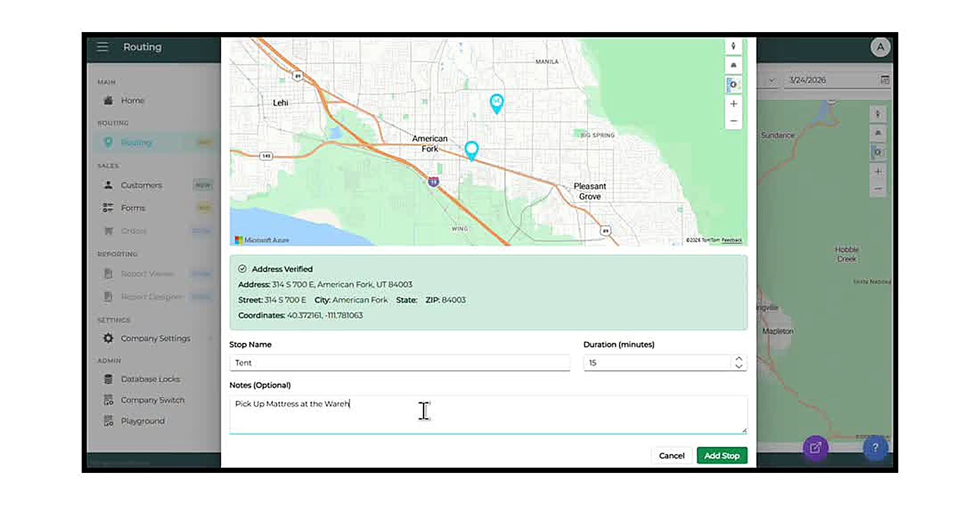Click the Stop Name field containing Tent
Viewport: 980px width, 505px height.
click(x=400, y=362)
